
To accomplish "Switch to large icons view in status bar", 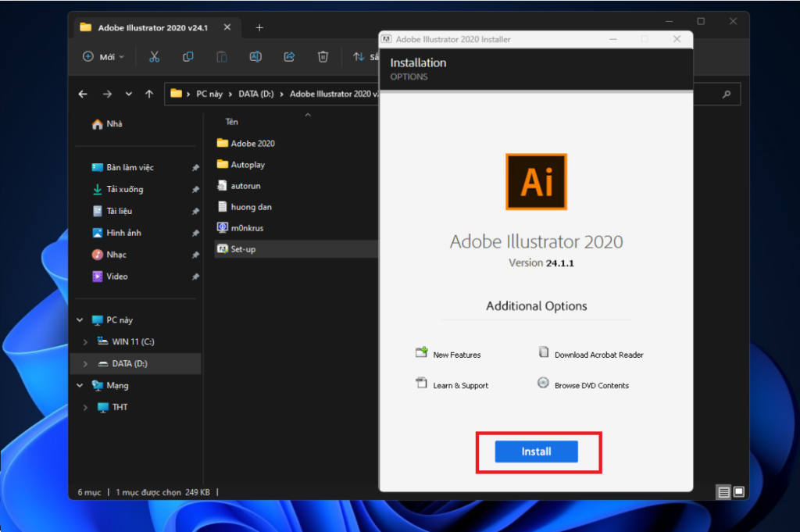I will pyautogui.click(x=739, y=491).
